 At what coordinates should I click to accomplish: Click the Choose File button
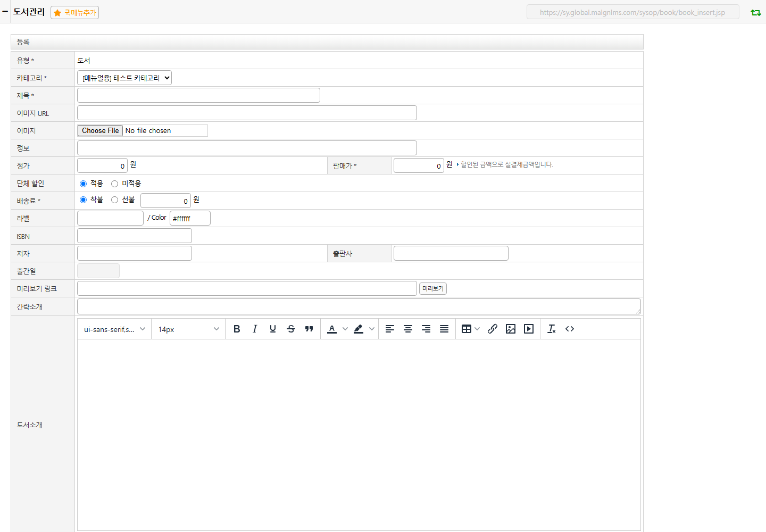101,130
